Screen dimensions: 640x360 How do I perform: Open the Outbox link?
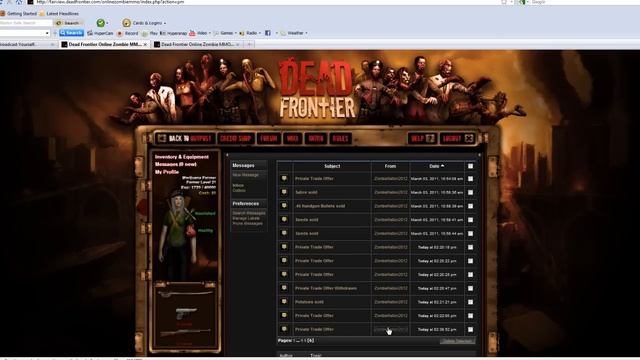tap(239, 191)
